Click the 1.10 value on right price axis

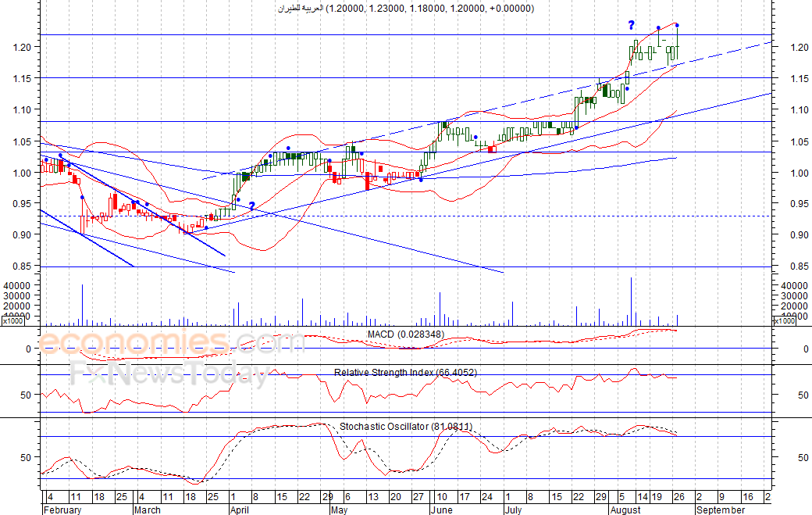pos(800,110)
